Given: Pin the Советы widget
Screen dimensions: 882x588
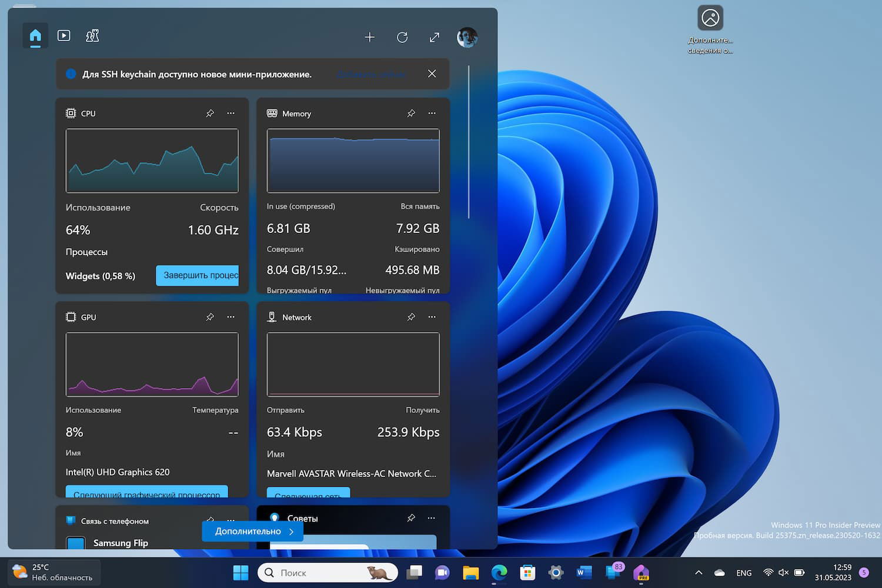Looking at the screenshot, I should [411, 518].
